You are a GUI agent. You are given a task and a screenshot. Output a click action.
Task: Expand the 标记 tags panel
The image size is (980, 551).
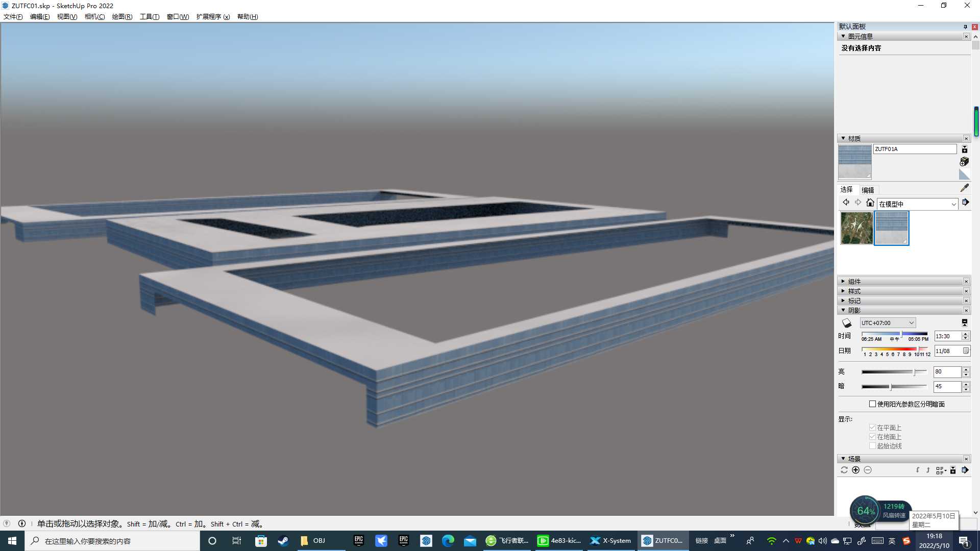click(x=843, y=300)
